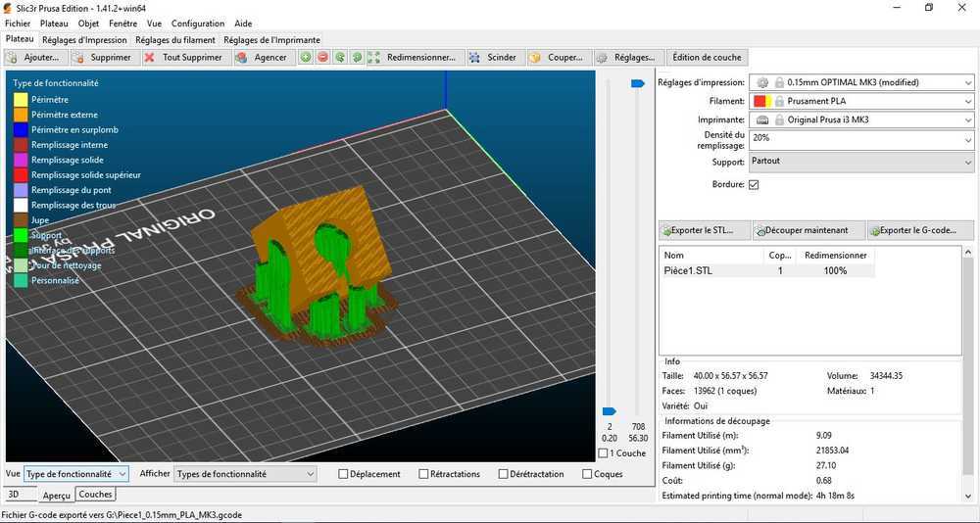
Task: Open the Filament preset dropdown
Action: tap(860, 101)
